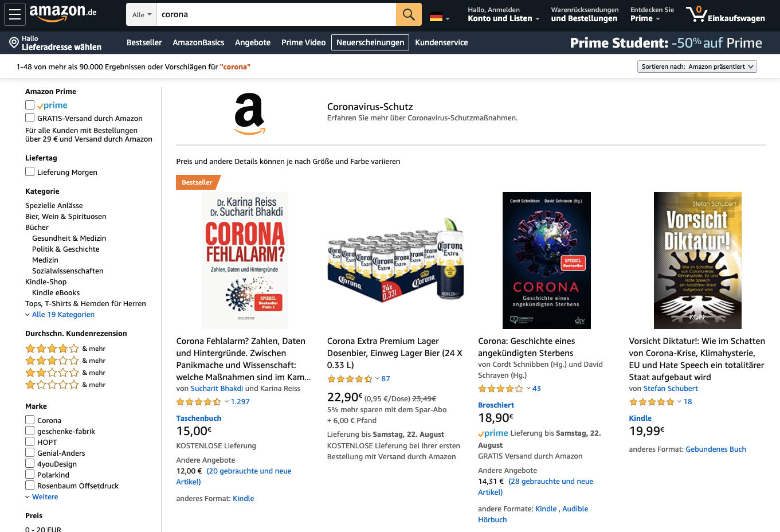Image resolution: width=780 pixels, height=532 pixels.
Task: Open the hamburger navigation menu
Action: coord(14,14)
